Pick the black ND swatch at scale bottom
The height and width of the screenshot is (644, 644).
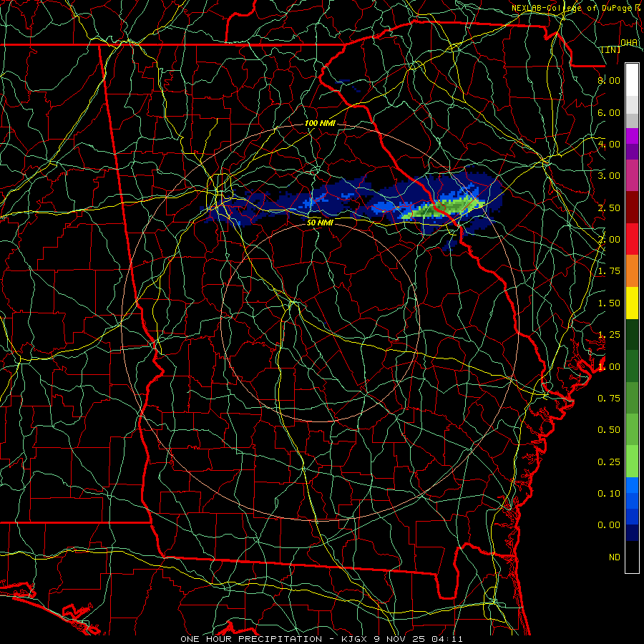[632, 557]
